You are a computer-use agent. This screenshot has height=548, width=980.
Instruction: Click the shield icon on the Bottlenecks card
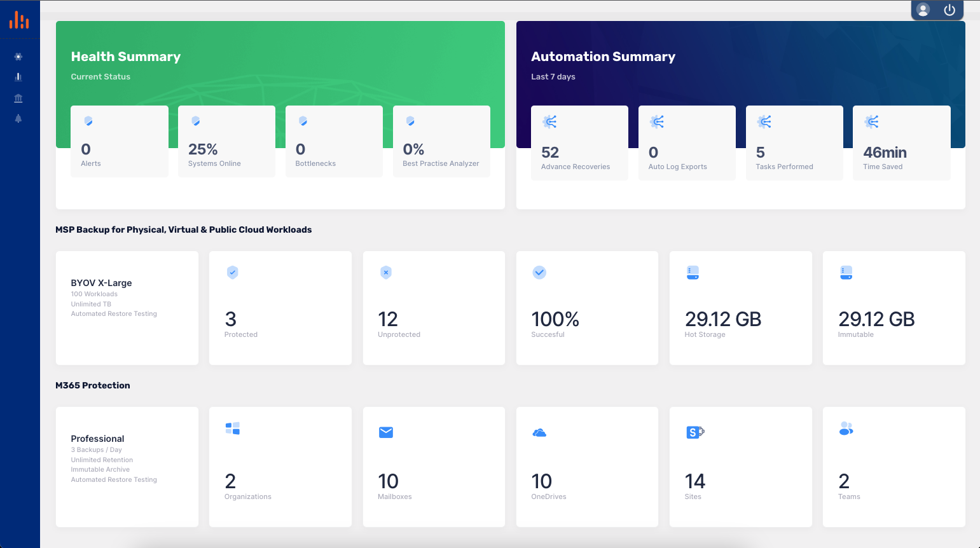(x=303, y=121)
